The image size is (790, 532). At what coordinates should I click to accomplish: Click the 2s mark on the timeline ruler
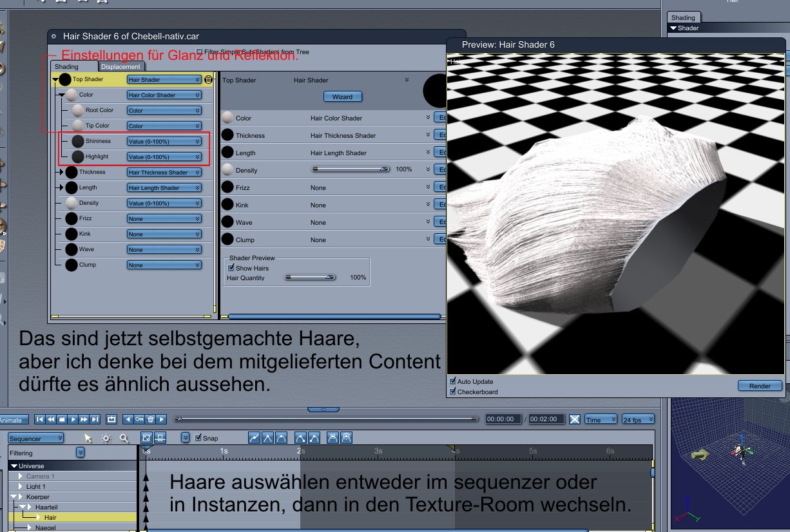click(301, 451)
